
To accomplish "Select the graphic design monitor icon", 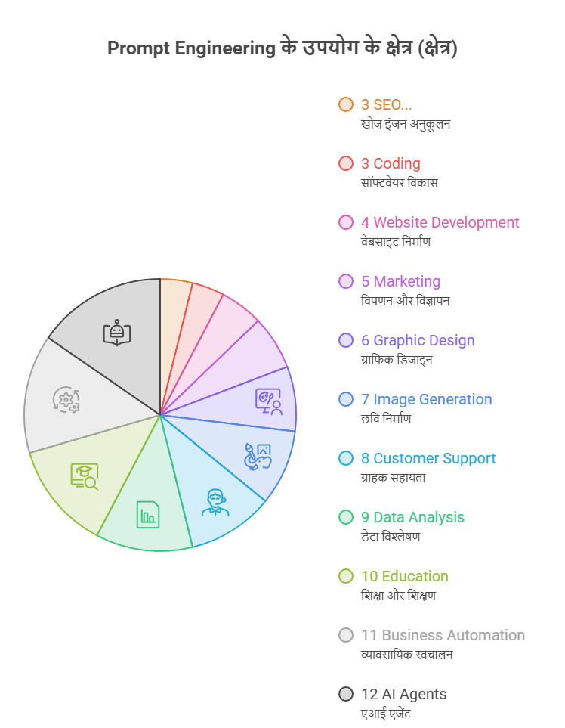I will coord(269,401).
